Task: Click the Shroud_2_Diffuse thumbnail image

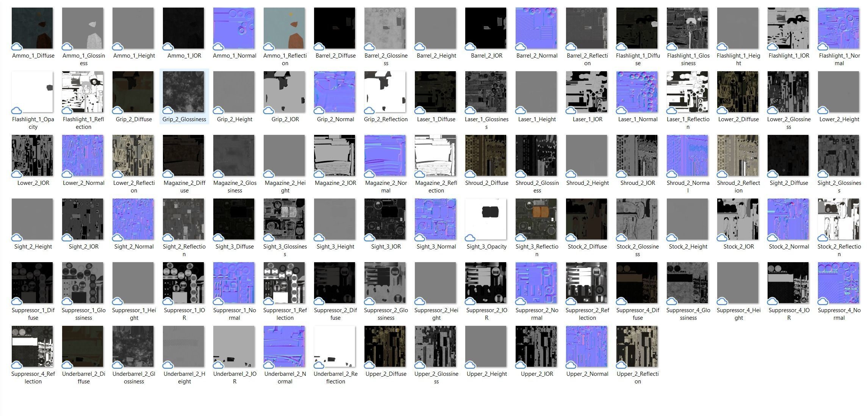Action: (x=486, y=155)
